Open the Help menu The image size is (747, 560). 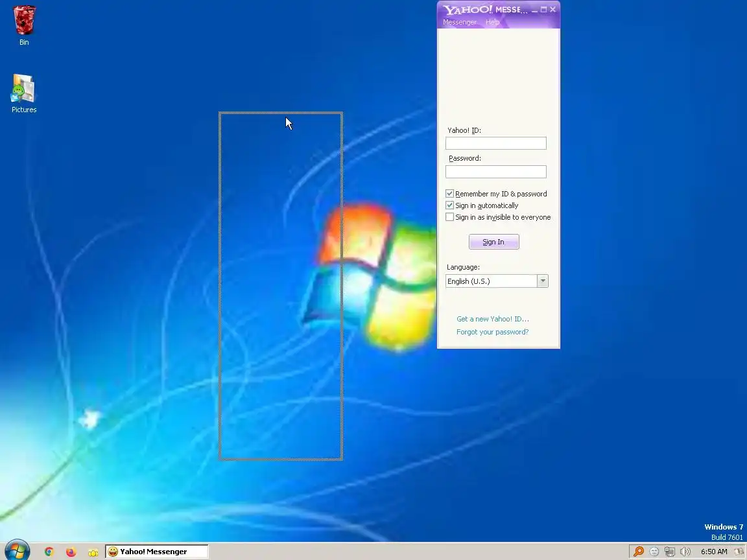[x=493, y=23]
